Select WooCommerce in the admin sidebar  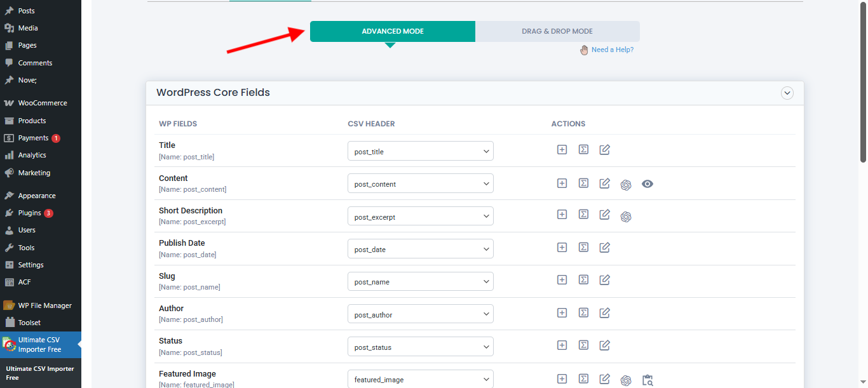click(39, 102)
